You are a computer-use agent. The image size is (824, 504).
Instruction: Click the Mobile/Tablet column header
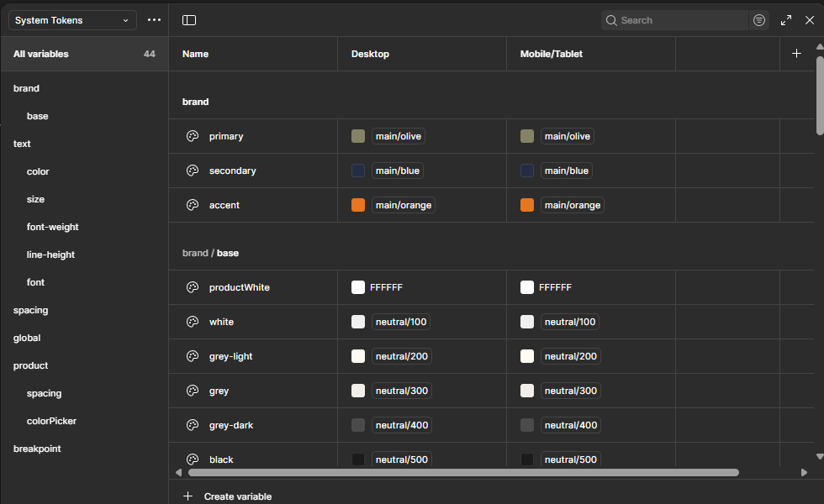552,54
